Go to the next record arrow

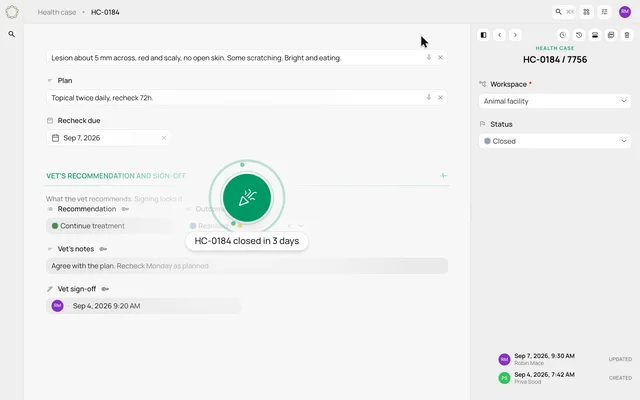516,35
